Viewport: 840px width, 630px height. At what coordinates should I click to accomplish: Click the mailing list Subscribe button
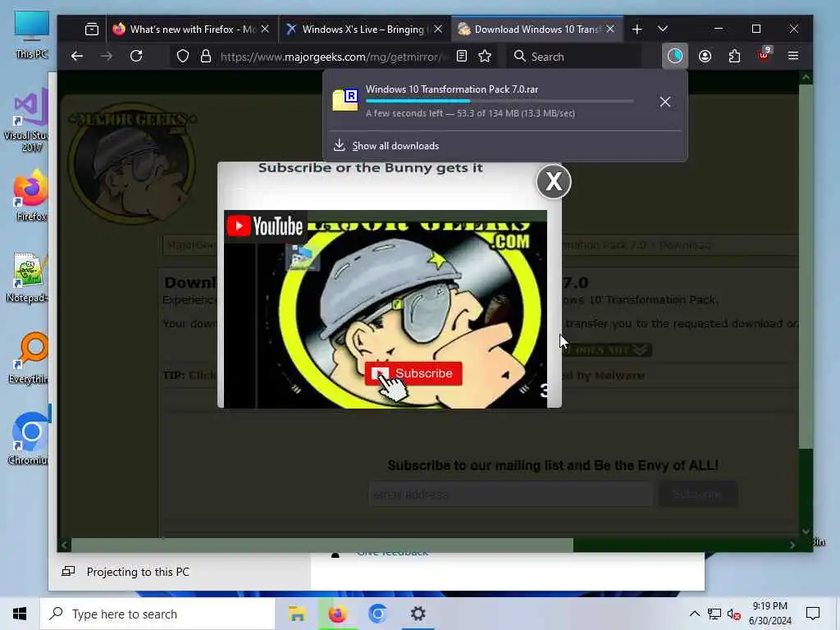697,495
